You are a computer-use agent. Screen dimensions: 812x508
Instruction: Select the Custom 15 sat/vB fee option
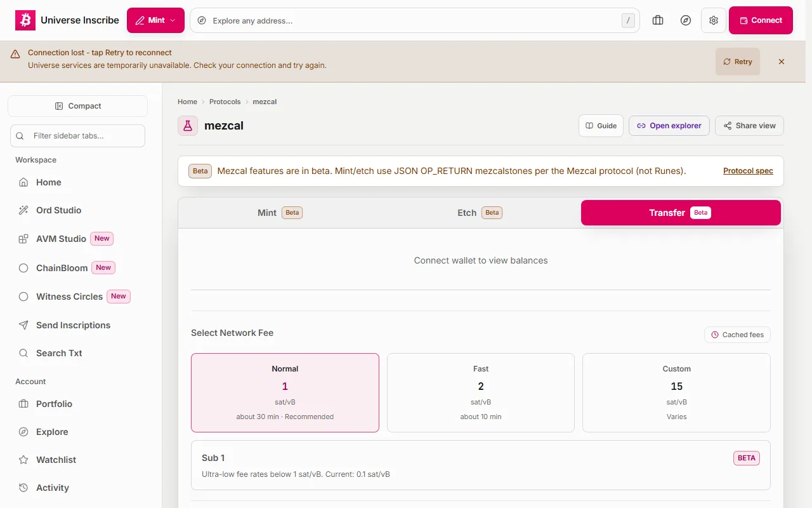pos(676,392)
